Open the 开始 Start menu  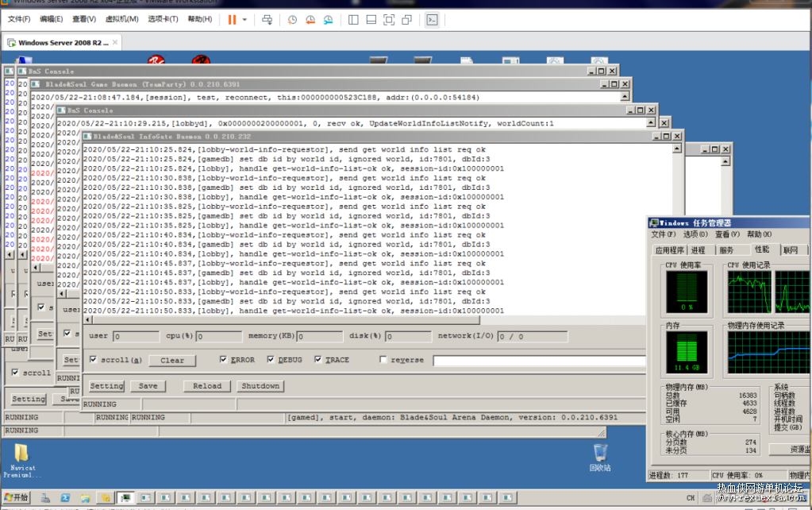(x=16, y=497)
